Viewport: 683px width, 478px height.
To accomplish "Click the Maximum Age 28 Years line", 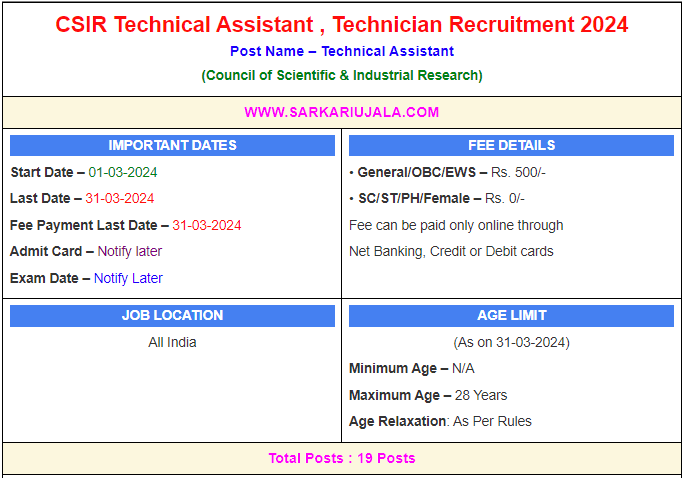I will (428, 395).
